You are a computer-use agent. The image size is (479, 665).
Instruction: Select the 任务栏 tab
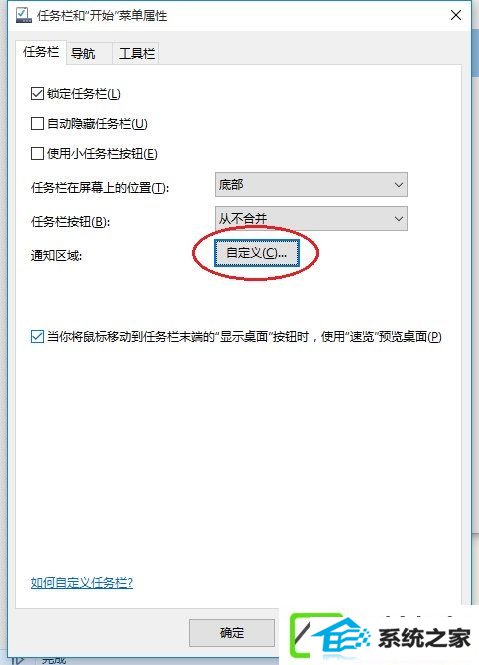[x=41, y=52]
